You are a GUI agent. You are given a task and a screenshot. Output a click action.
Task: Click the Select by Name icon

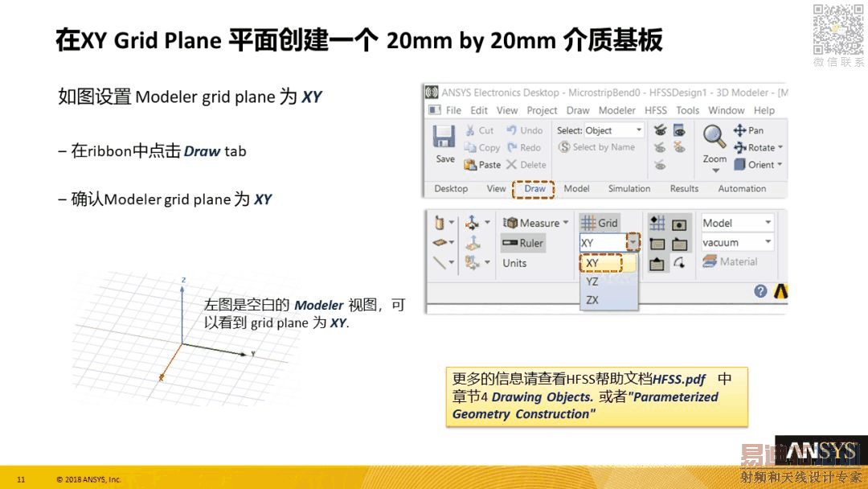pyautogui.click(x=564, y=146)
